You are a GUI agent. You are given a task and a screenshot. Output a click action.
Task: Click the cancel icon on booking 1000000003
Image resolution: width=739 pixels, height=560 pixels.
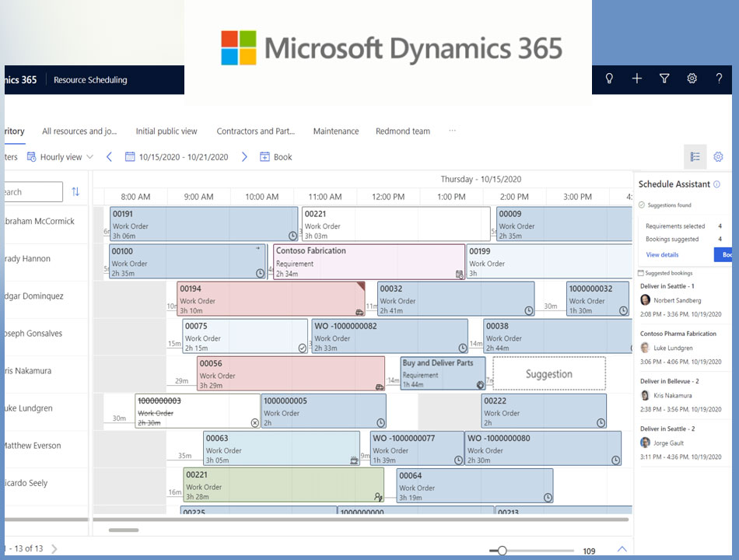pyautogui.click(x=254, y=423)
